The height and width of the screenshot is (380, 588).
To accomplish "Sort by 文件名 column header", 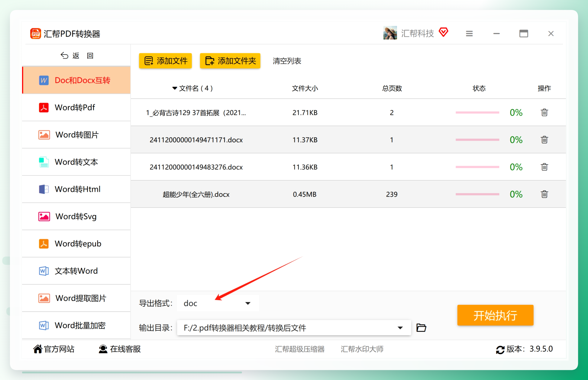I will click(x=192, y=88).
